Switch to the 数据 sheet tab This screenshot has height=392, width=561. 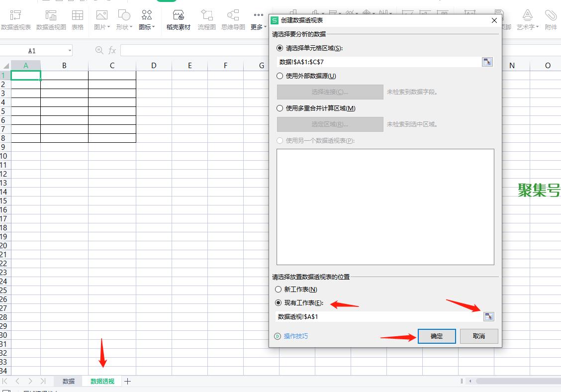[x=69, y=381]
